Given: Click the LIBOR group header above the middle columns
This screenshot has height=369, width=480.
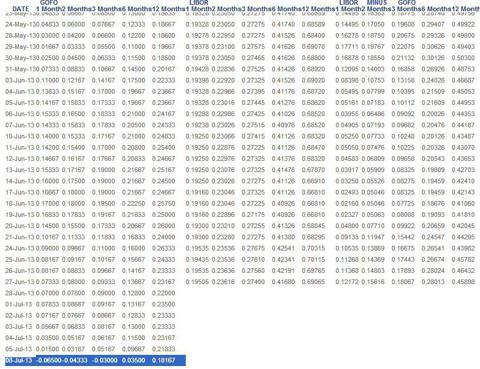Looking at the screenshot, I should (x=199, y=3).
